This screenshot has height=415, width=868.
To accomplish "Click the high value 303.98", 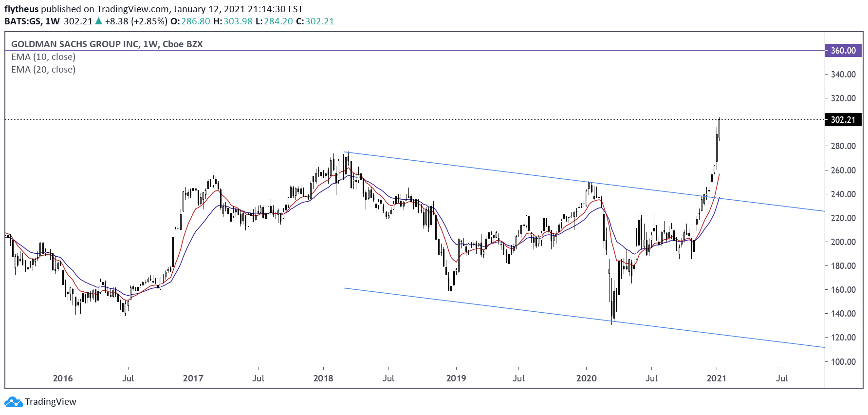I will [238, 21].
